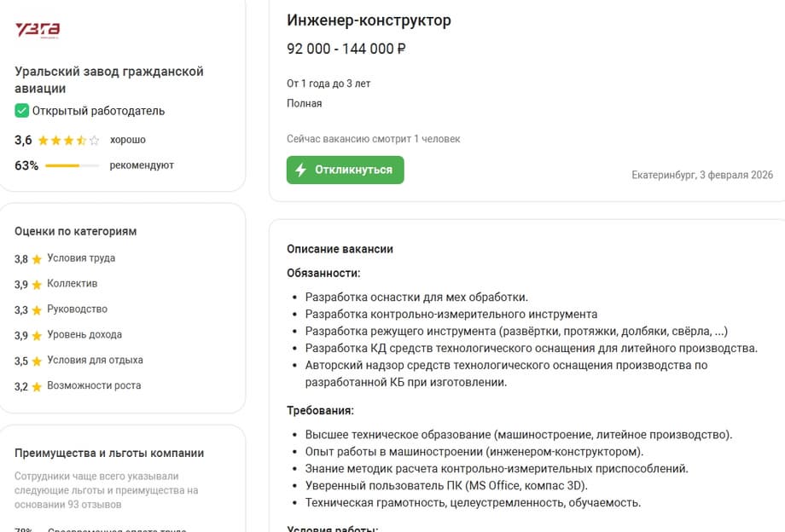This screenshot has height=532, width=785.
Task: Click the star beside Возможности роста
Action: [x=37, y=386]
